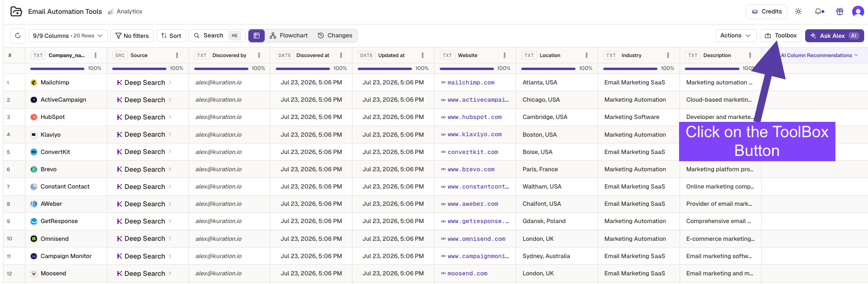
Task: Click the Brevo logo icon
Action: [34, 169]
